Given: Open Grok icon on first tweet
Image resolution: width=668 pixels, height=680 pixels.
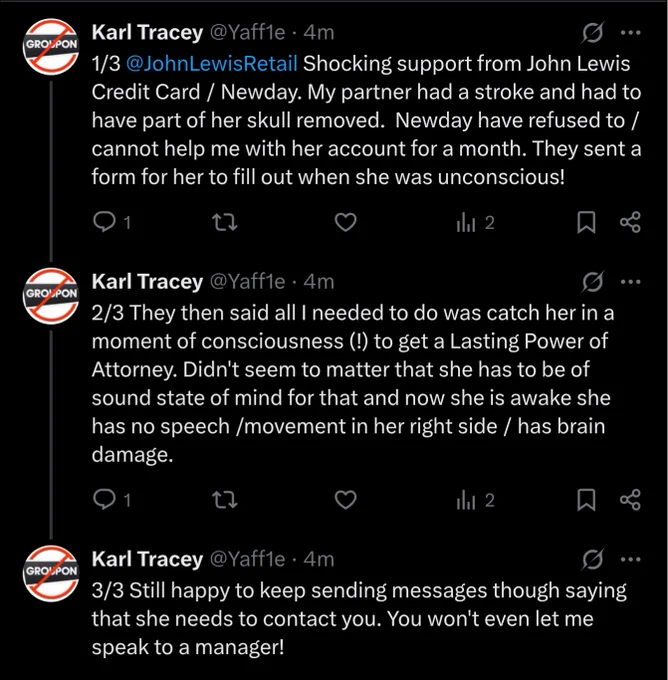Looking at the screenshot, I should (593, 33).
